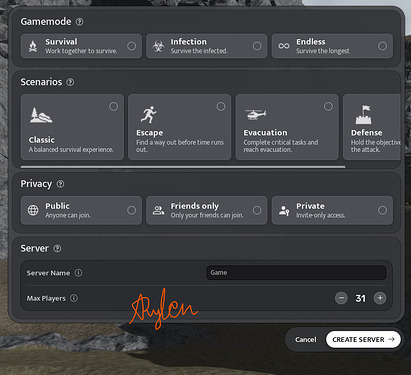Click the CREATE SERVER button

(363, 340)
